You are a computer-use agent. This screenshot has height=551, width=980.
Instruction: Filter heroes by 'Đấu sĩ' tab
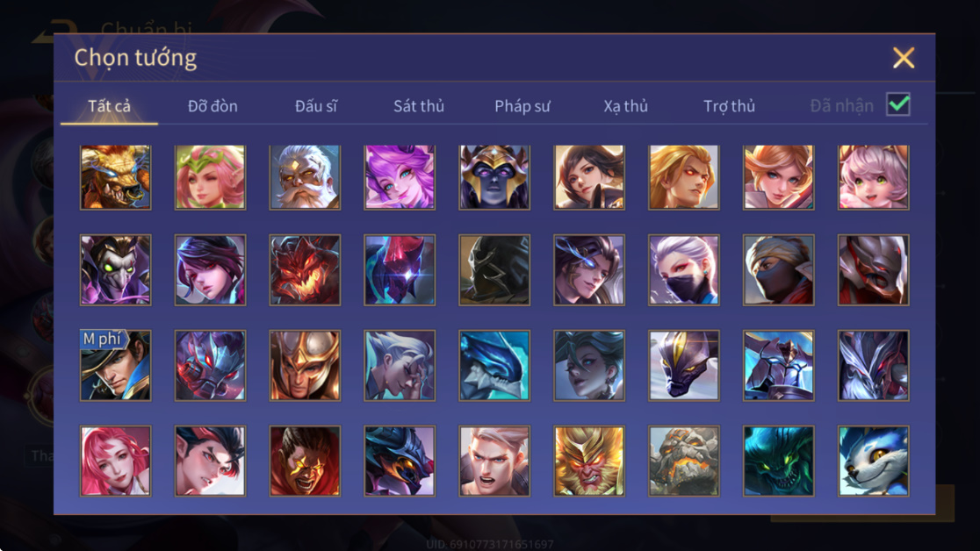pos(315,106)
